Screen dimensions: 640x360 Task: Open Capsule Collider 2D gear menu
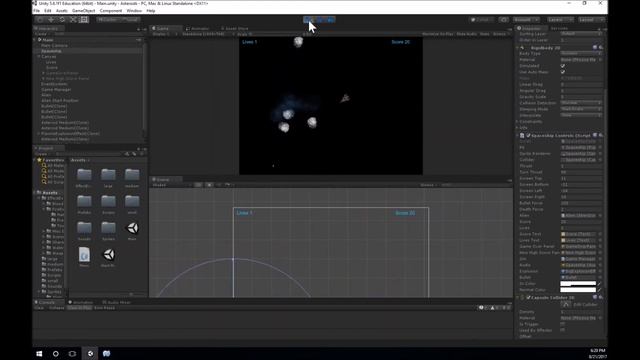tap(601, 298)
